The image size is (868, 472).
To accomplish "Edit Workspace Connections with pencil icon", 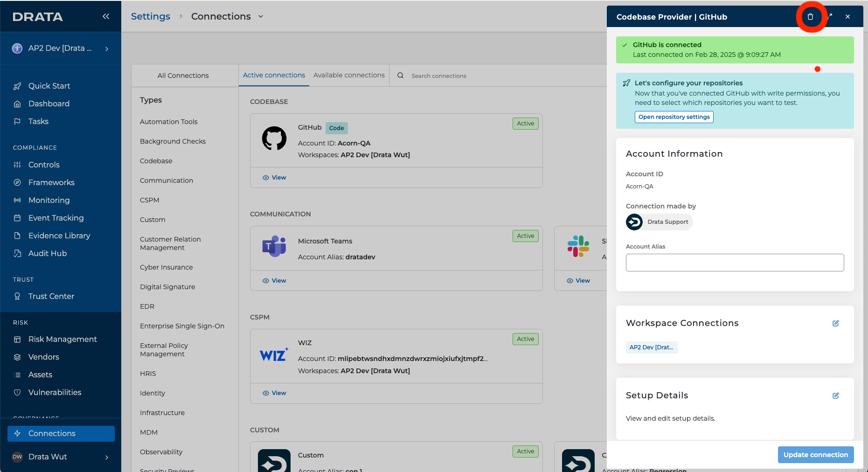I will (x=836, y=323).
